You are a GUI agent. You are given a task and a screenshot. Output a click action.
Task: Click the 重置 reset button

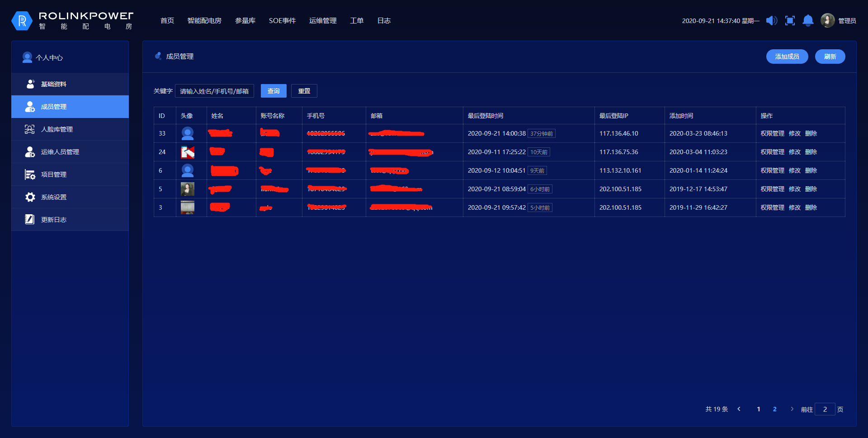click(x=304, y=91)
